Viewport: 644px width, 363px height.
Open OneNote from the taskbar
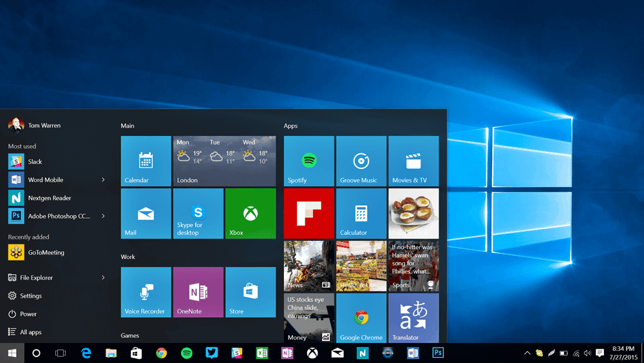click(x=287, y=353)
